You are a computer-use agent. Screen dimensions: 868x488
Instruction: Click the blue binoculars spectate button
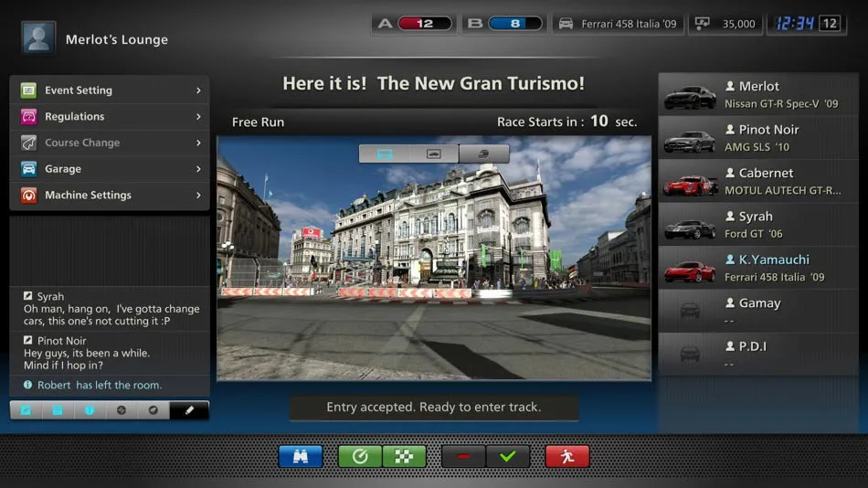(301, 456)
